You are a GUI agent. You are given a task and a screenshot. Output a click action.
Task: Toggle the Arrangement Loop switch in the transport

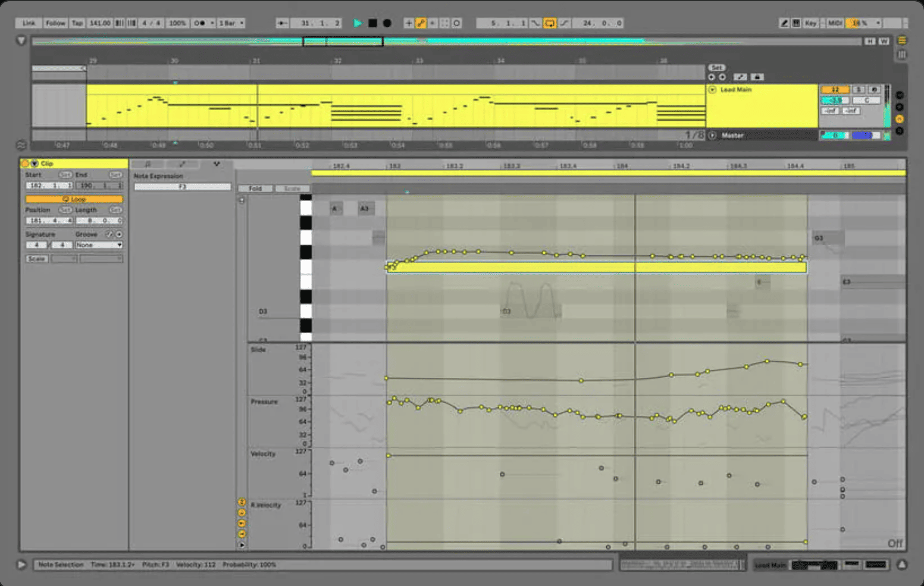(x=550, y=23)
